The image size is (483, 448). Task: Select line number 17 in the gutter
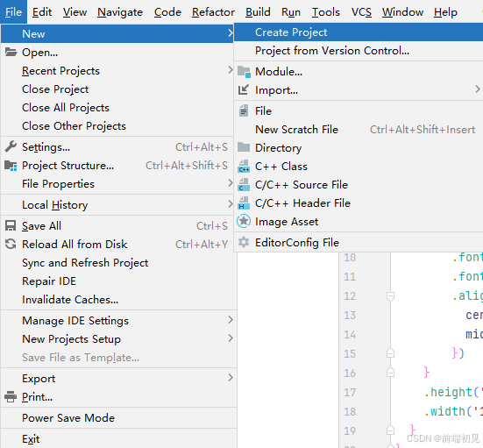(x=350, y=393)
